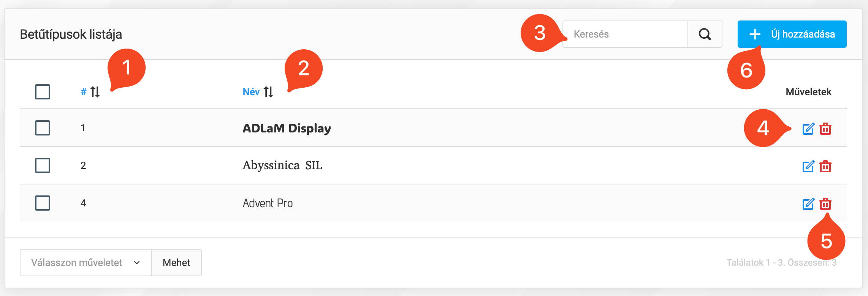Click the # column header label
868x296 pixels.
point(84,92)
